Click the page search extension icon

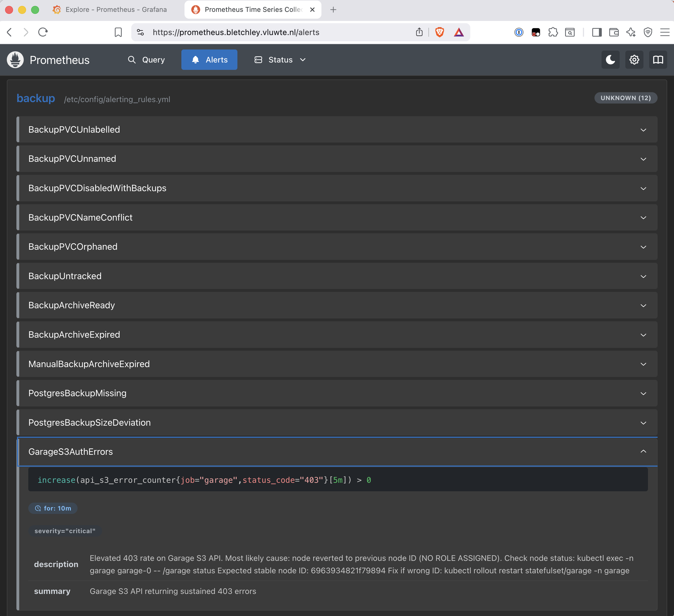click(x=570, y=33)
